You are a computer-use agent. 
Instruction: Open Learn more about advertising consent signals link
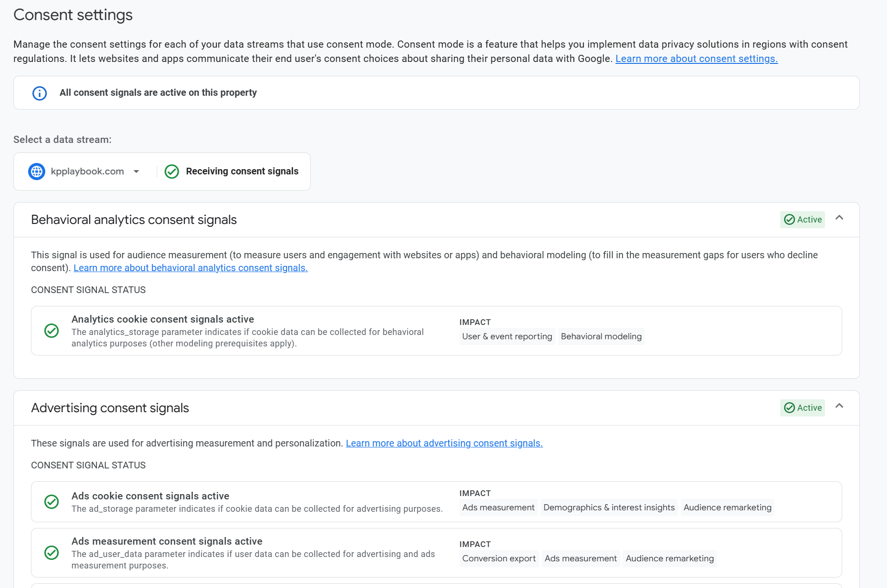(x=444, y=443)
